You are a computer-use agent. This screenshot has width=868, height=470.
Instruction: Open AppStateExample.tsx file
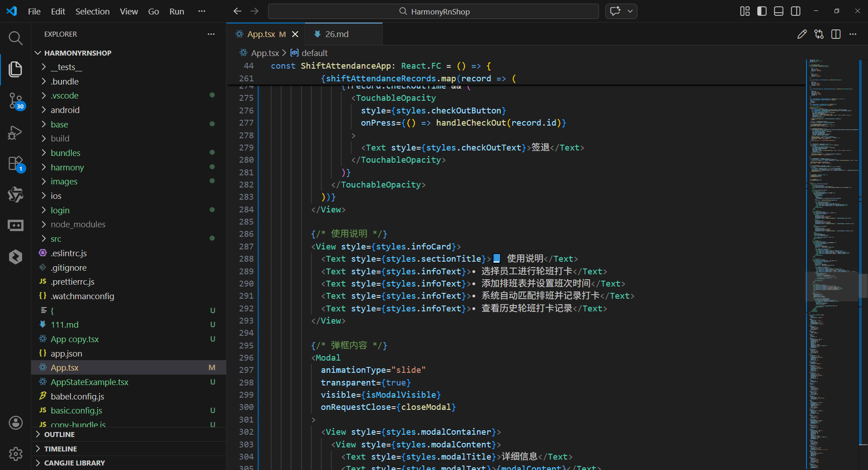[128, 382]
